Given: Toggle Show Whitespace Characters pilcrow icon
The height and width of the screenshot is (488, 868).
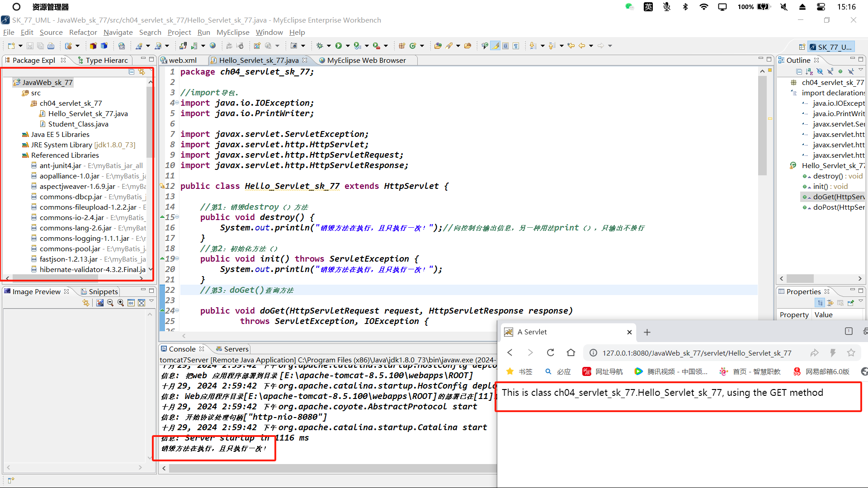Looking at the screenshot, I should click(516, 46).
